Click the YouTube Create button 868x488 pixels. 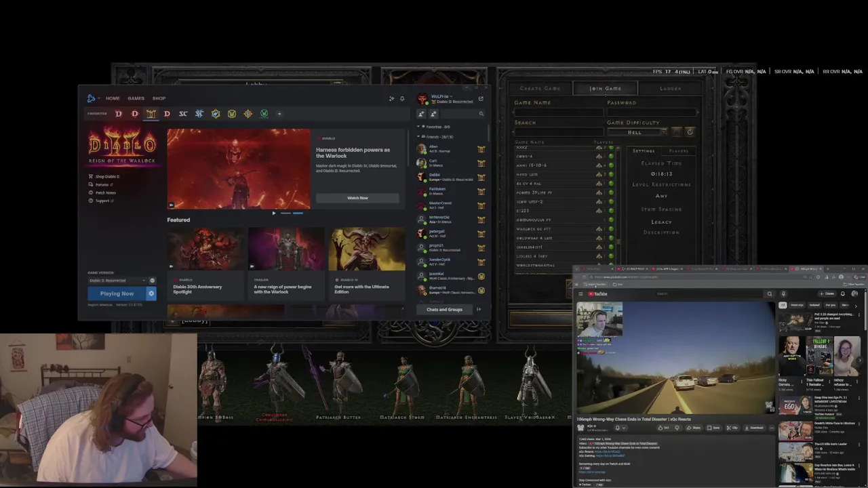pos(827,293)
